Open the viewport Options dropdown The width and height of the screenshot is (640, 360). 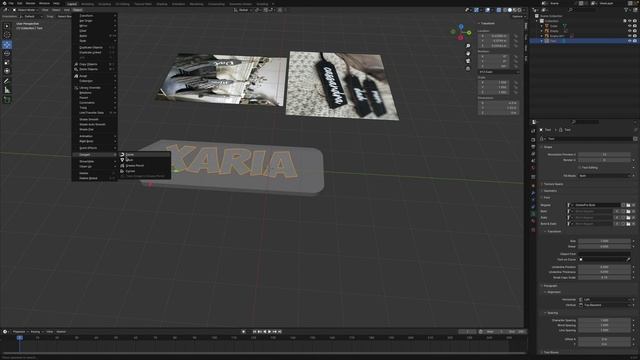click(518, 16)
